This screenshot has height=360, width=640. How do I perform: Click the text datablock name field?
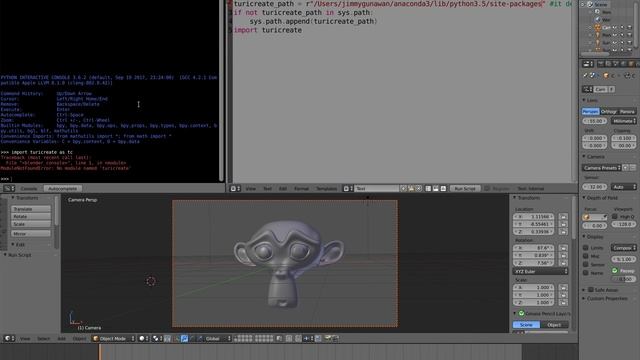[x=376, y=189]
